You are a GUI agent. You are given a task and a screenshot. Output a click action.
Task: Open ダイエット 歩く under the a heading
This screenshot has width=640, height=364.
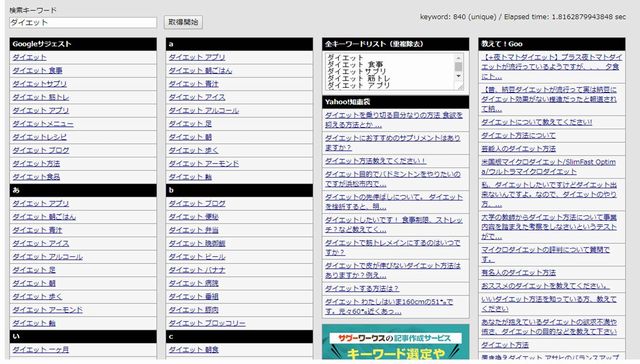pos(193,150)
